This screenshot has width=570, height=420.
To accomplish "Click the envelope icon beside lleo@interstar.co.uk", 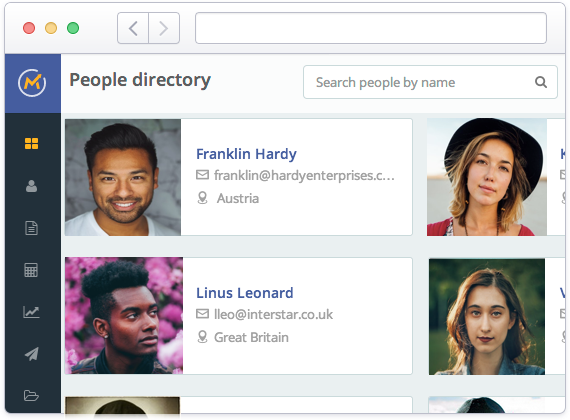I will click(x=202, y=314).
